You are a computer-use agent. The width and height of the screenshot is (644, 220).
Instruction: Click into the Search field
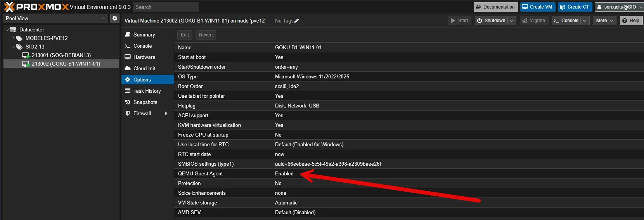tap(165, 7)
